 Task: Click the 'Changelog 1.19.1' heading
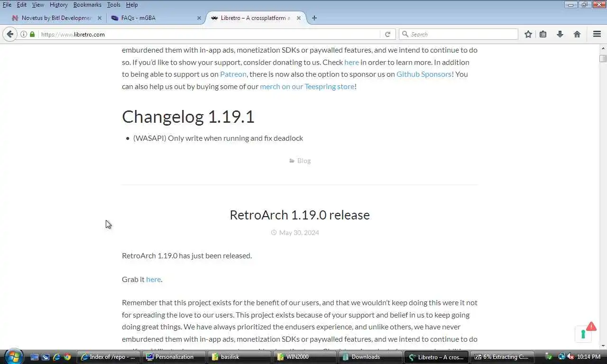[x=188, y=117]
